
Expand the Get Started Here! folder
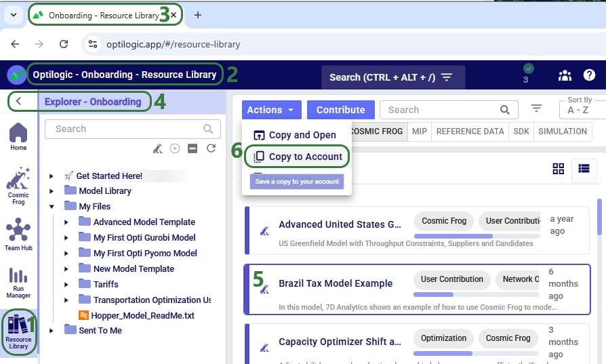coord(52,176)
